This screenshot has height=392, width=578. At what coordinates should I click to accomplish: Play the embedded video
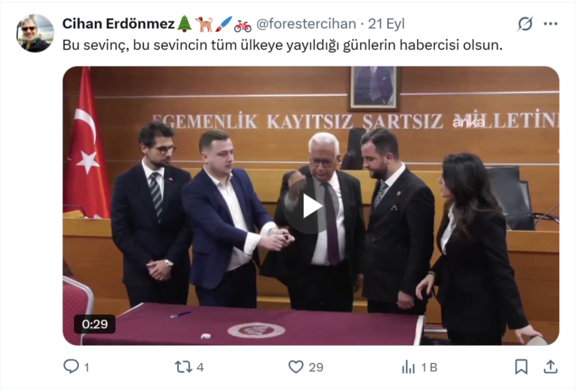tap(312, 207)
